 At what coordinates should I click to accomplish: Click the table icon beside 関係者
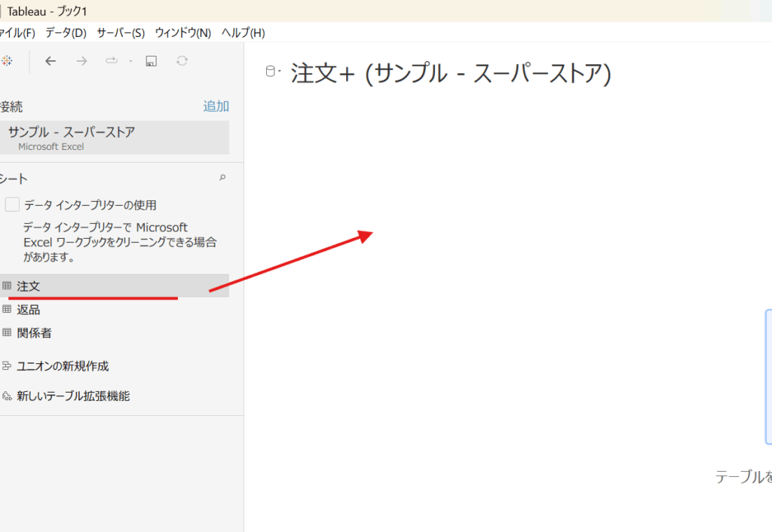pos(7,332)
